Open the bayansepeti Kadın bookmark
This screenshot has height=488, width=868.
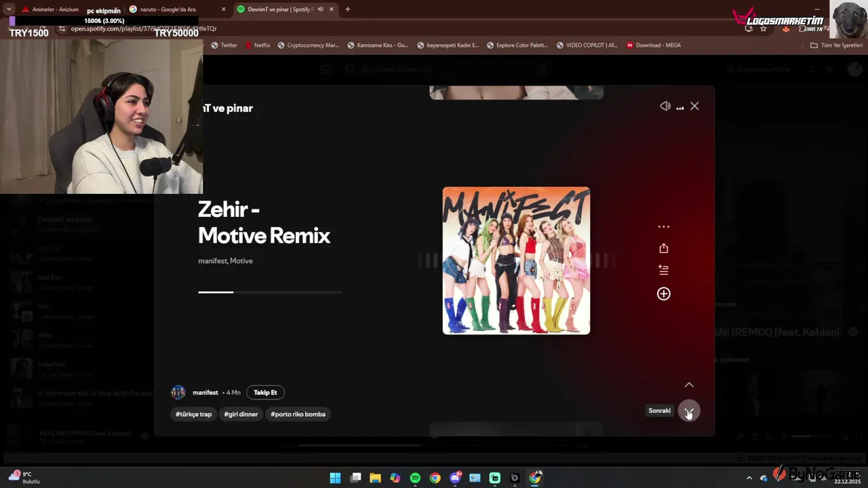click(448, 45)
